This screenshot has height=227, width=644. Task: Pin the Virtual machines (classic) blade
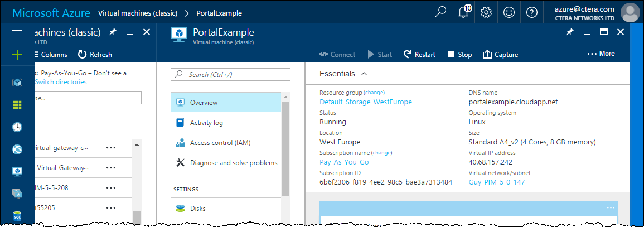coord(112,32)
